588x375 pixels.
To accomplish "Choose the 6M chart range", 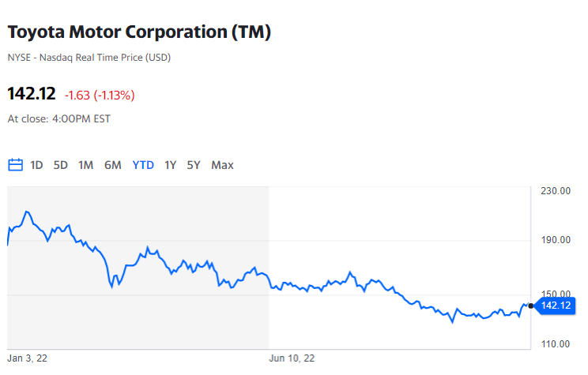I will tap(113, 165).
